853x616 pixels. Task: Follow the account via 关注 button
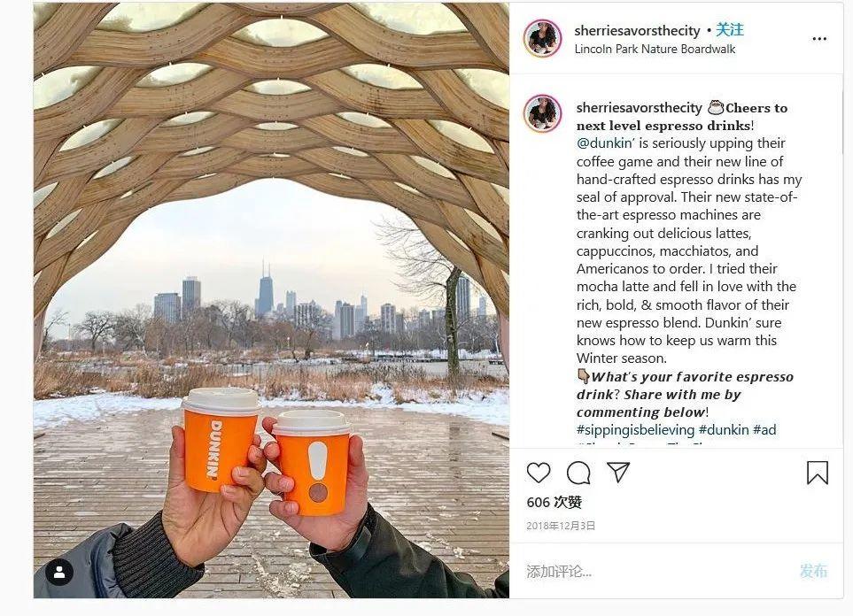tap(730, 30)
